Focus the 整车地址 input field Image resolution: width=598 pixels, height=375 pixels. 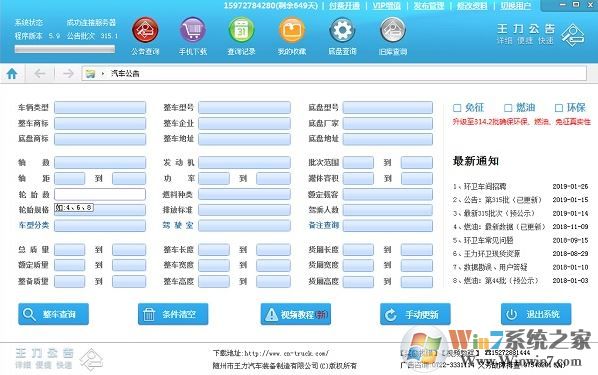[244, 139]
